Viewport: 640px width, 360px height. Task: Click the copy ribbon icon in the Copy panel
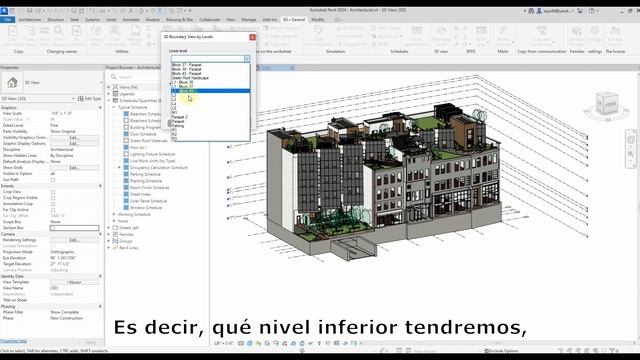pos(13,31)
